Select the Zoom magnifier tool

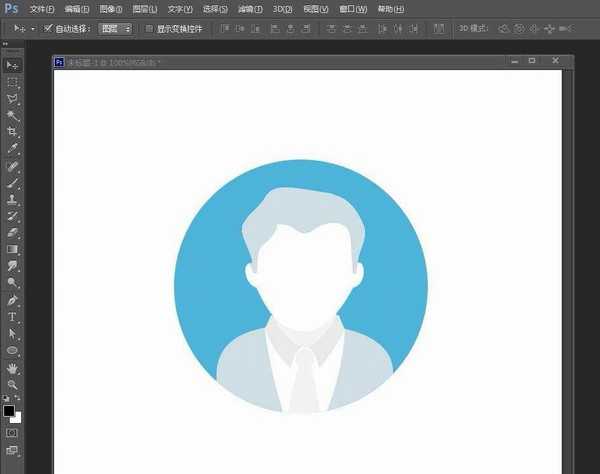coord(13,384)
